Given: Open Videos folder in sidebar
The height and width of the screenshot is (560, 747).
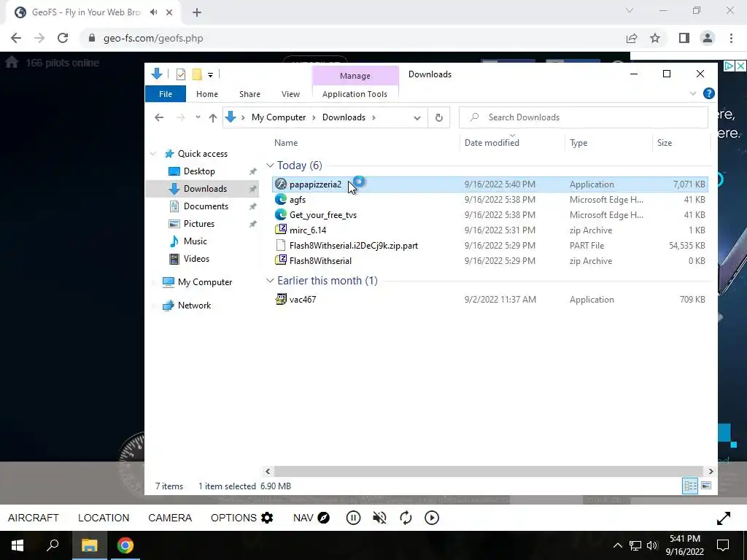Looking at the screenshot, I should coord(196,259).
